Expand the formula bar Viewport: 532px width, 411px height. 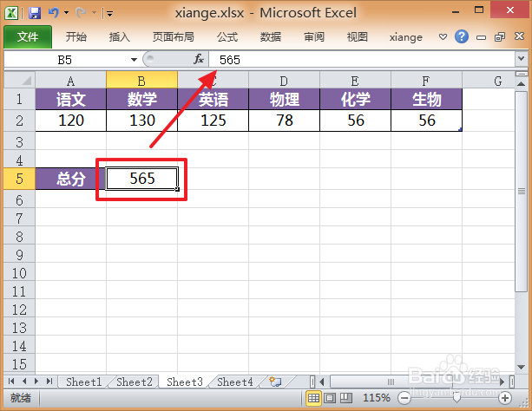(x=521, y=59)
